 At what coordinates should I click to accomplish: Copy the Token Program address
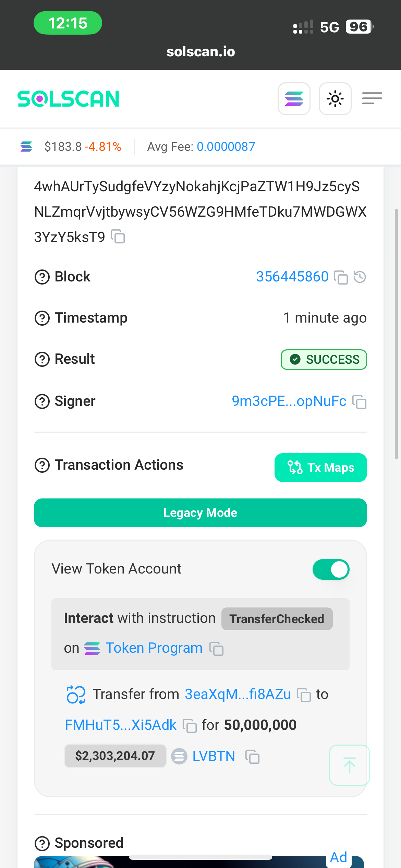[x=217, y=648]
